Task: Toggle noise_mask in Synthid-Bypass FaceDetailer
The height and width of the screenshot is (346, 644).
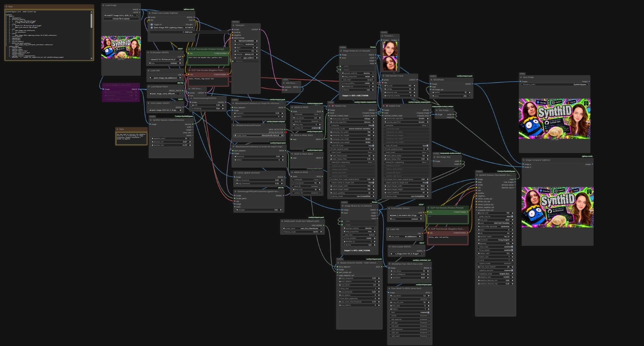Action: click(495, 247)
